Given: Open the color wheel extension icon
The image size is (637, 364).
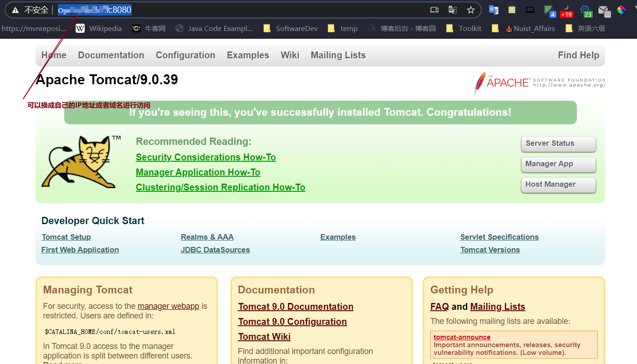Looking at the screenshot, I should click(x=622, y=10).
